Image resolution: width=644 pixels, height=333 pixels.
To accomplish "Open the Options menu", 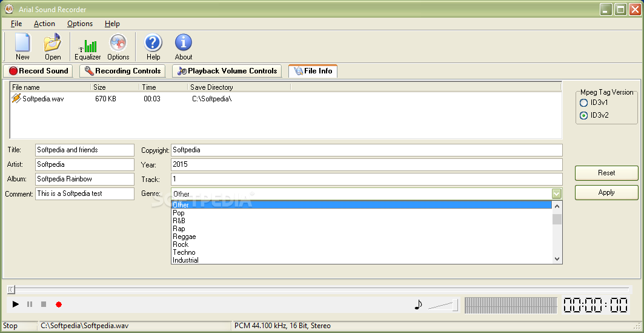I will click(x=80, y=24).
